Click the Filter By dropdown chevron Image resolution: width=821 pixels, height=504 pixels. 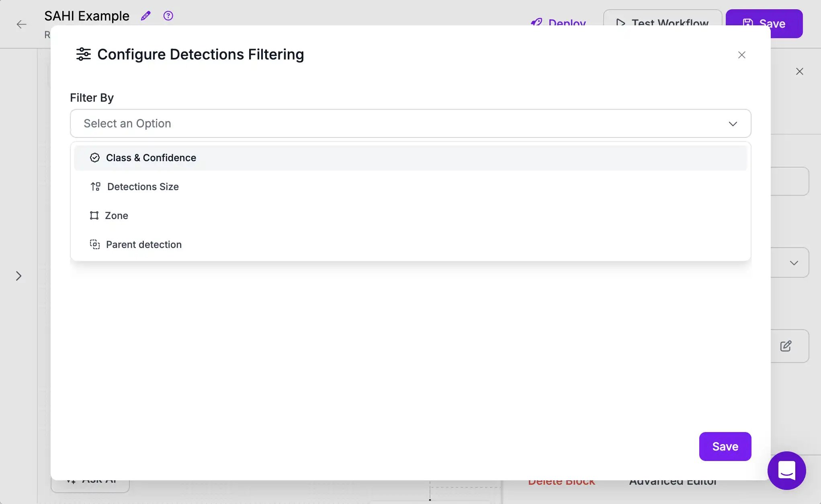click(733, 124)
